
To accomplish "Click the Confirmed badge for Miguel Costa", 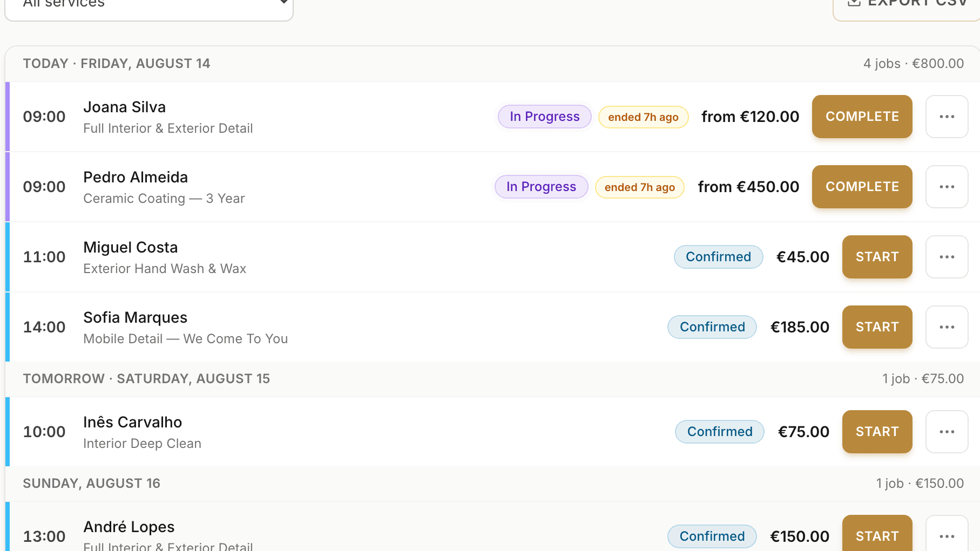I will click(718, 257).
